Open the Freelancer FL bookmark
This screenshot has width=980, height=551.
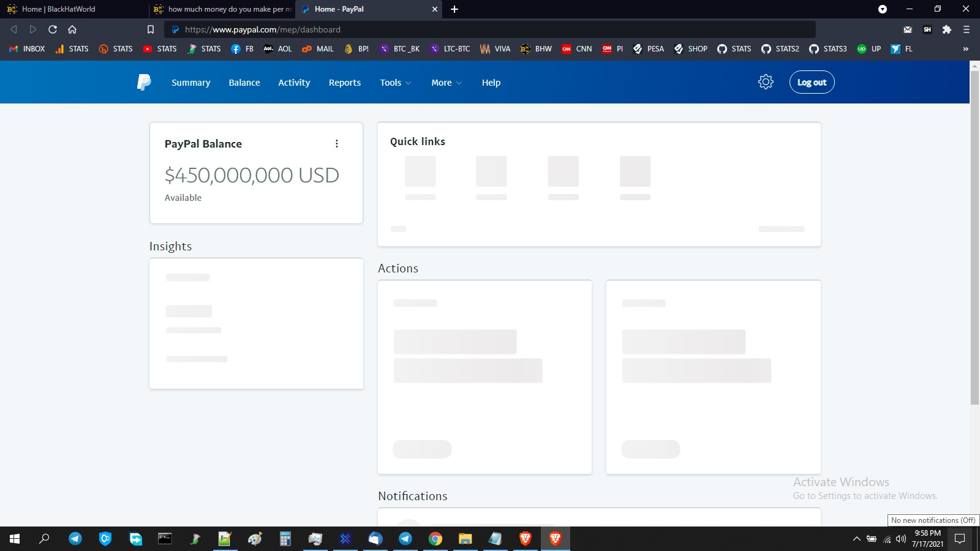pos(902,49)
